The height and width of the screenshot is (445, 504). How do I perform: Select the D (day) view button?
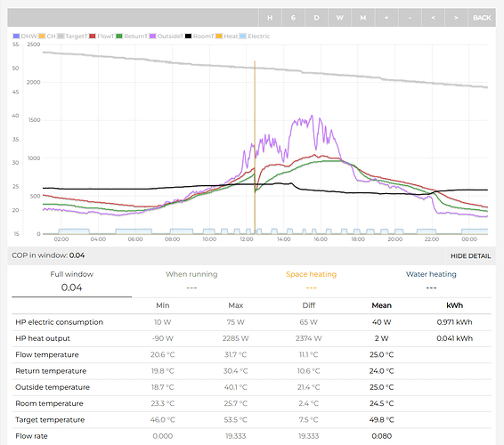[x=316, y=18]
